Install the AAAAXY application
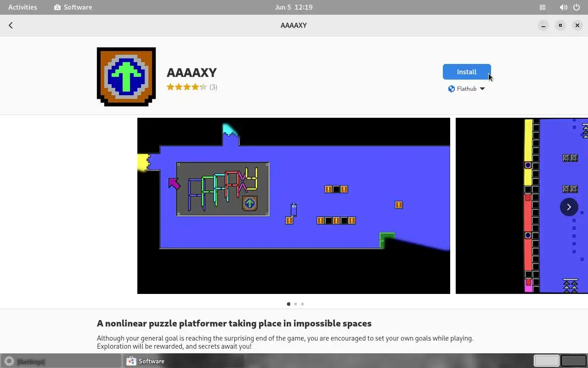This screenshot has width=588, height=368. (467, 72)
